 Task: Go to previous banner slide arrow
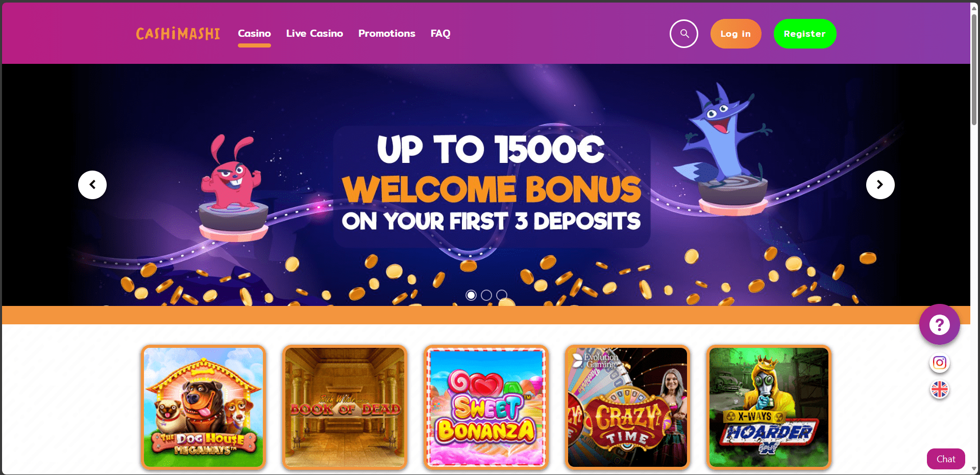[92, 185]
